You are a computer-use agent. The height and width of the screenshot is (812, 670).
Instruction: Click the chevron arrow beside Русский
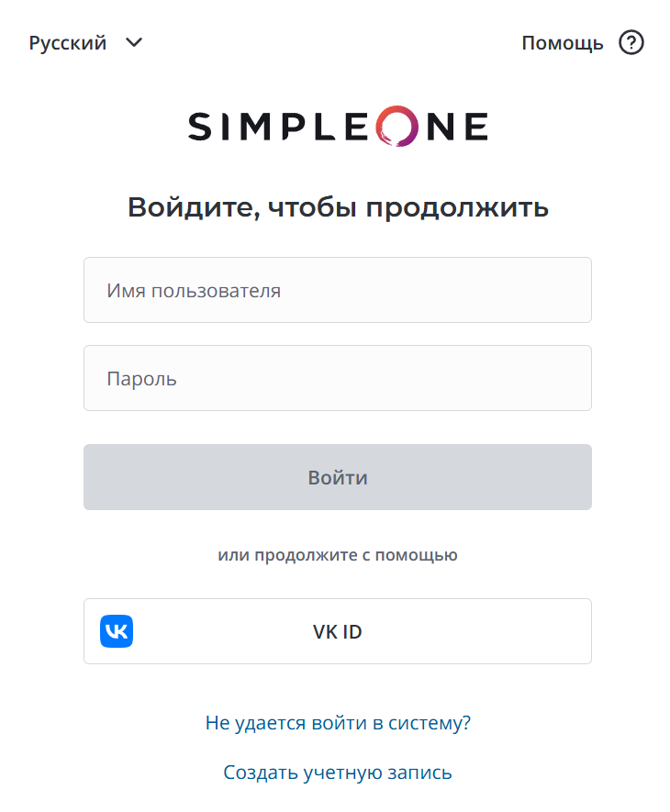pos(134,42)
